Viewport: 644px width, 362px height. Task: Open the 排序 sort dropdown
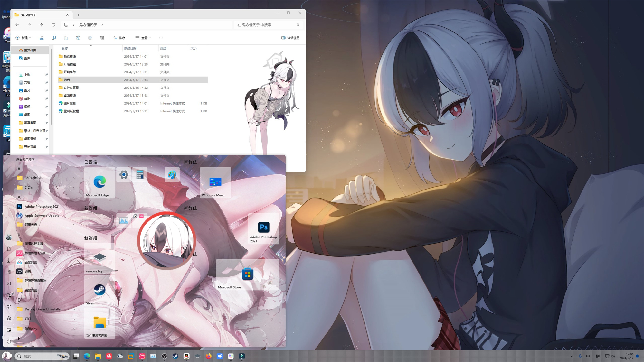121,38
